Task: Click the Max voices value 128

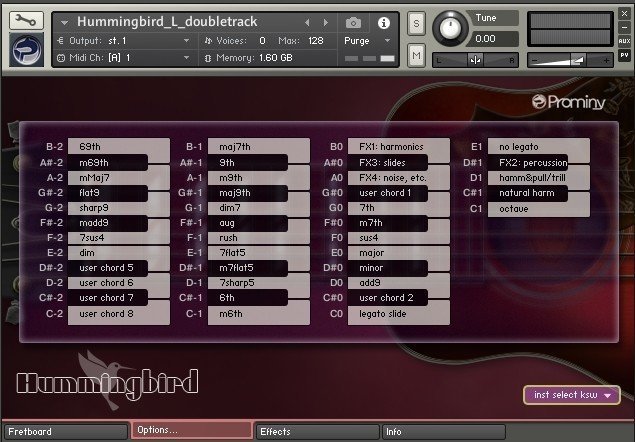Action: [315, 41]
